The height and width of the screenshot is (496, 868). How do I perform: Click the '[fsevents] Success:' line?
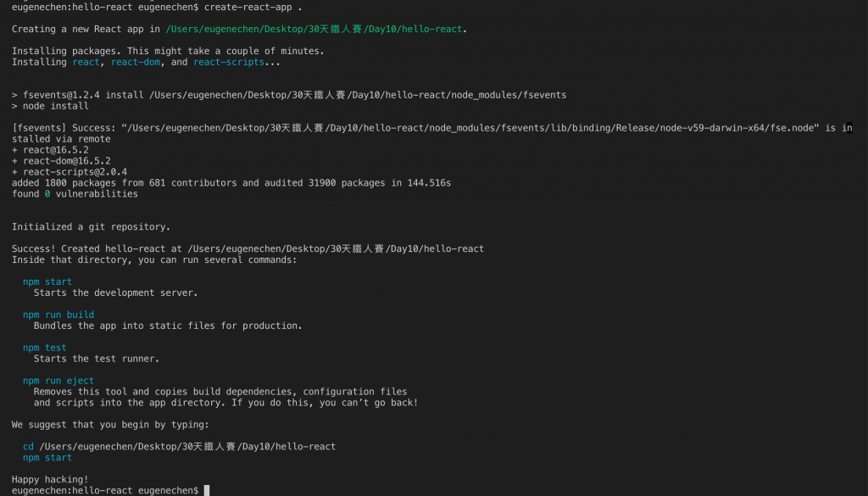pyautogui.click(x=432, y=128)
